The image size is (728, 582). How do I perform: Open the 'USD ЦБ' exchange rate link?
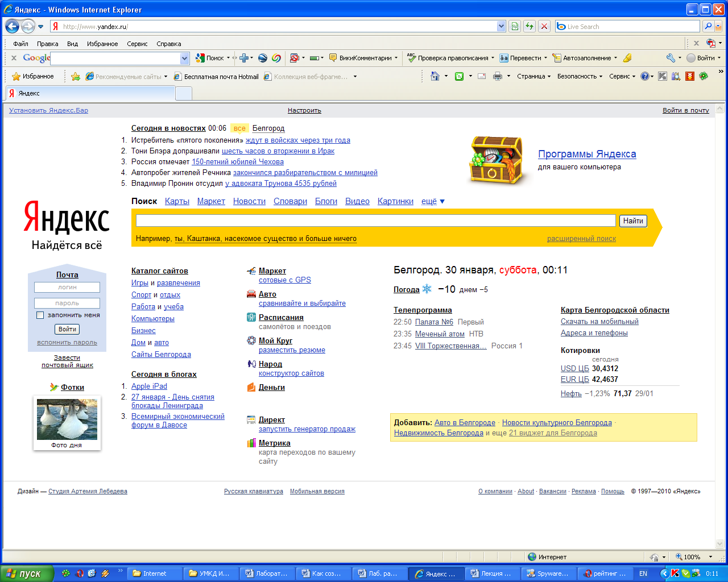pyautogui.click(x=575, y=368)
